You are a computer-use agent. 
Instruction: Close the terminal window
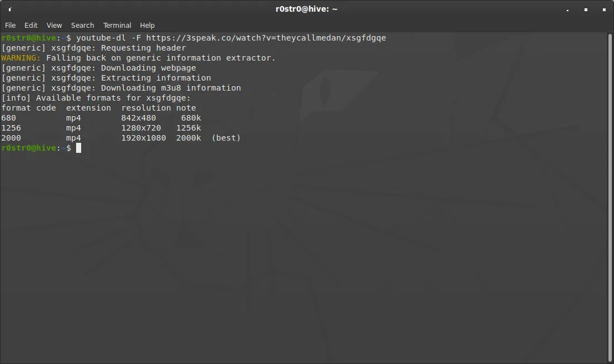pyautogui.click(x=604, y=10)
